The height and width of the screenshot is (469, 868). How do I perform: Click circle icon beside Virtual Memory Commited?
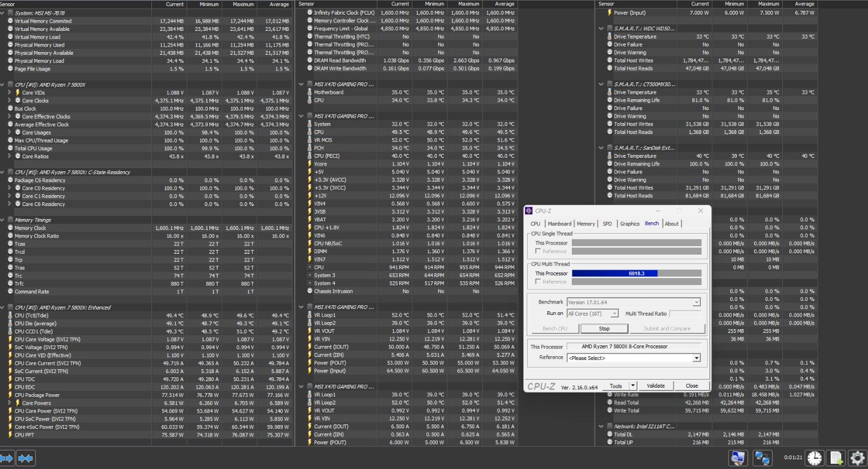tap(10, 21)
